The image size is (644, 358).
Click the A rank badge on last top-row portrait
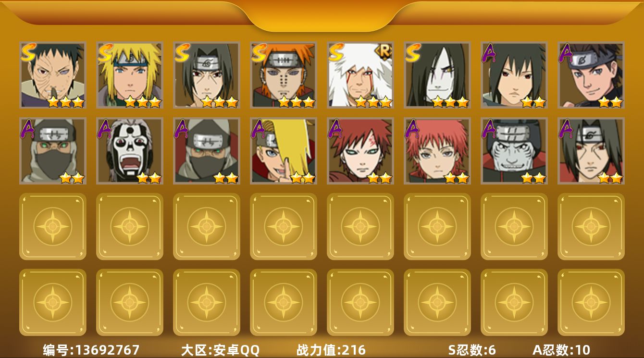coord(566,53)
